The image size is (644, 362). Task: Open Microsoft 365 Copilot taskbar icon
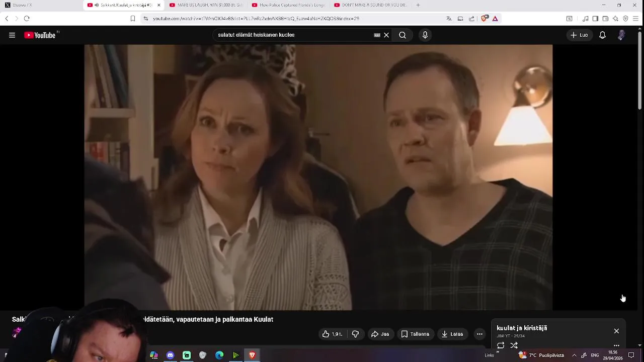(154, 355)
